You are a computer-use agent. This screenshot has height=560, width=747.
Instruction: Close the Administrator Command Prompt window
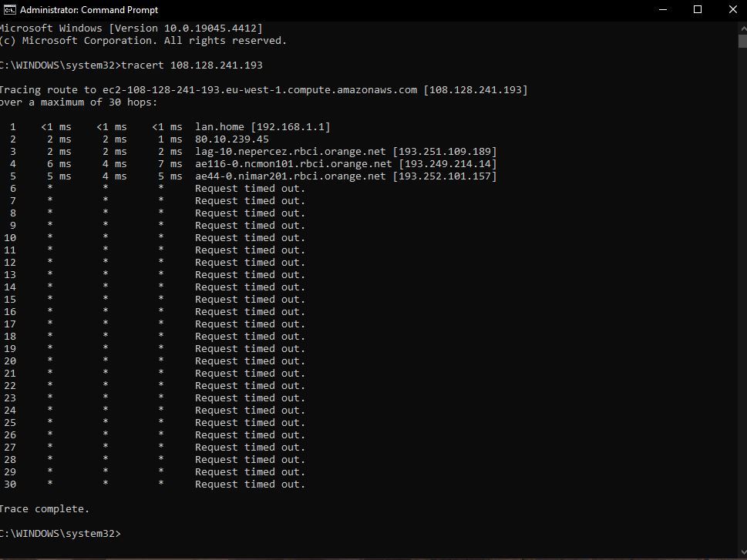(732, 9)
